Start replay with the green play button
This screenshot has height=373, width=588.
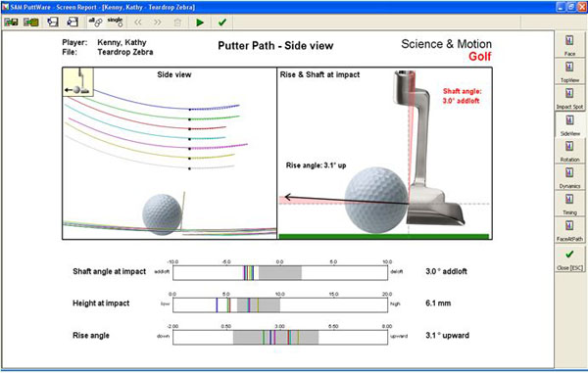[x=200, y=23]
